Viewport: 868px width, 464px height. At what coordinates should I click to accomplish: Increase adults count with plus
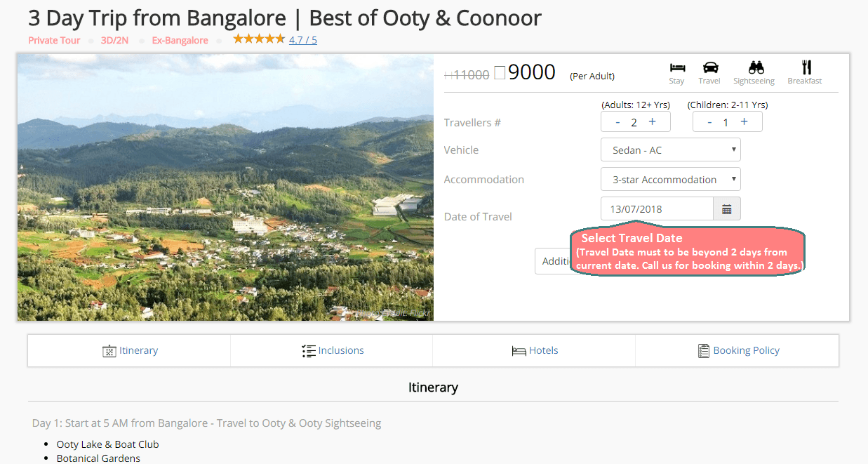[652, 122]
